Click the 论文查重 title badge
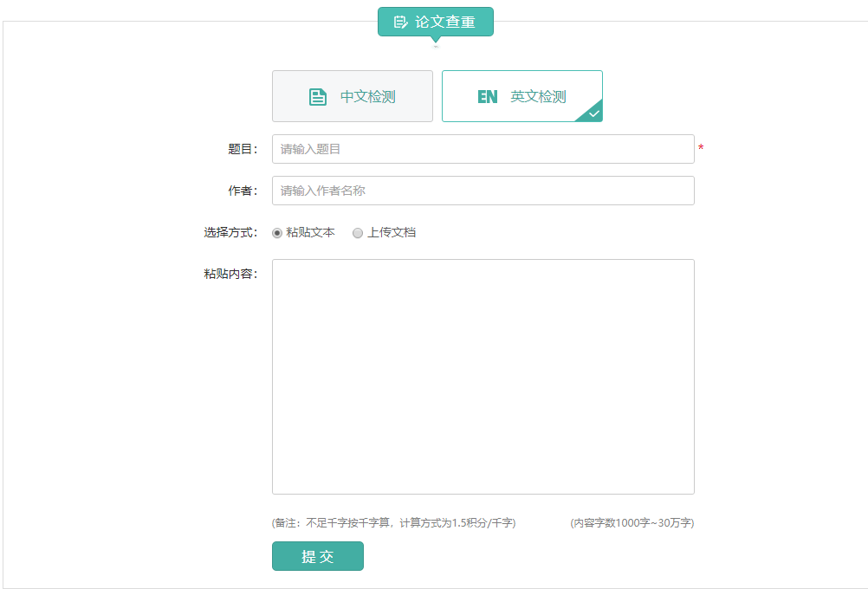Screen dimensions: 868x589 tap(436, 22)
